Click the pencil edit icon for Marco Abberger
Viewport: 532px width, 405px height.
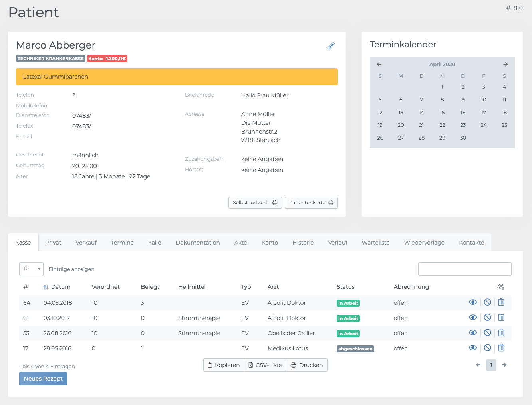[331, 46]
